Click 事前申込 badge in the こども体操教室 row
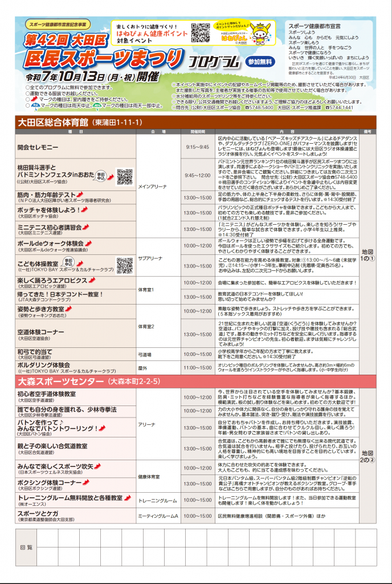 [68, 261]
